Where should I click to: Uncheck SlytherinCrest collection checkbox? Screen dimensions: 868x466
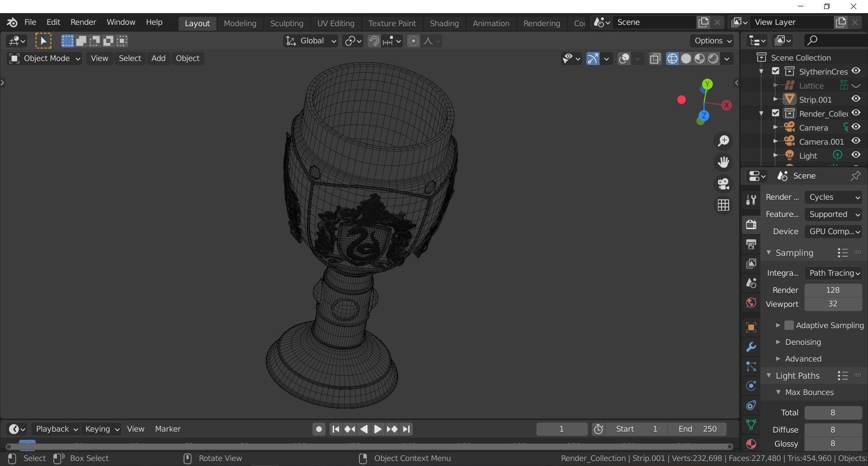click(776, 71)
